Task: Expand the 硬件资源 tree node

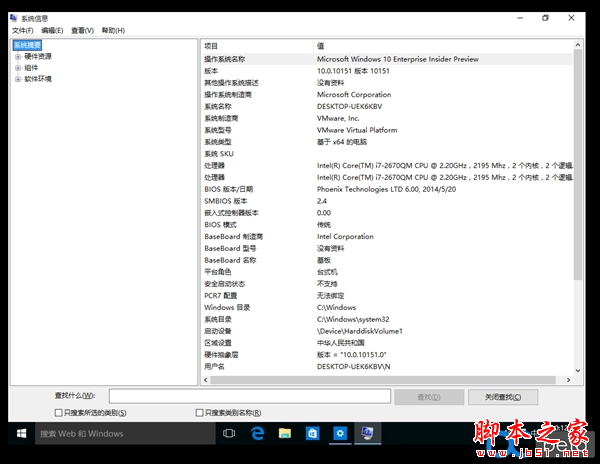Action: click(x=17, y=56)
